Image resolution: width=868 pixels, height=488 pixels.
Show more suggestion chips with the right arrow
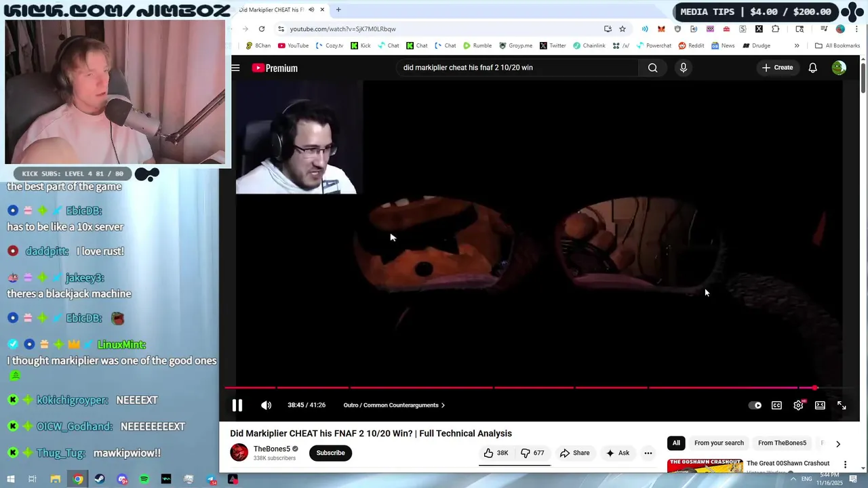pos(837,444)
